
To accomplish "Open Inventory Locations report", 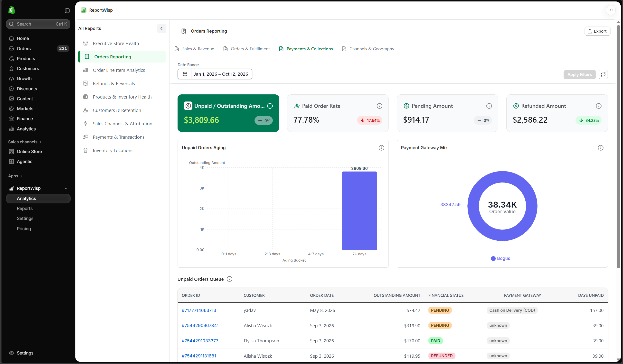I will point(122,150).
